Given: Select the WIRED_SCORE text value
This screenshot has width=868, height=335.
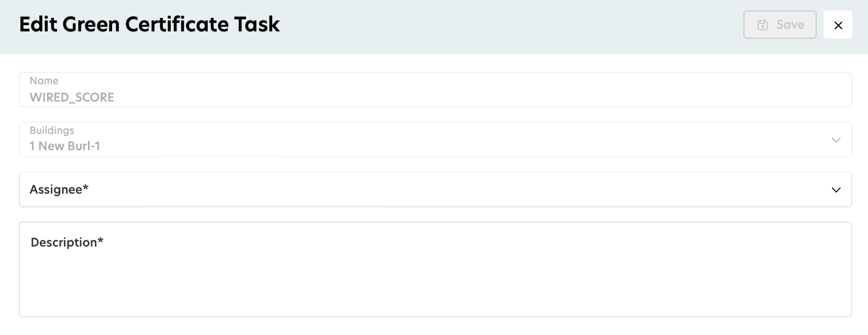Looking at the screenshot, I should coord(72,97).
